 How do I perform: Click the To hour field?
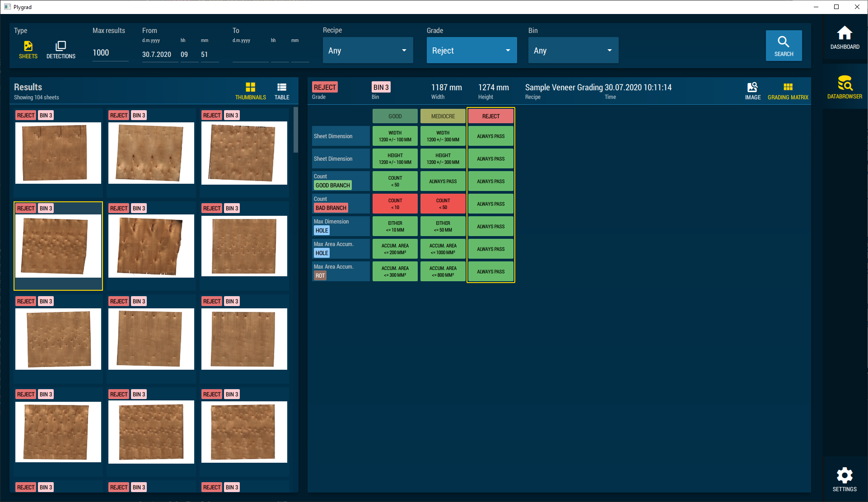click(x=280, y=55)
